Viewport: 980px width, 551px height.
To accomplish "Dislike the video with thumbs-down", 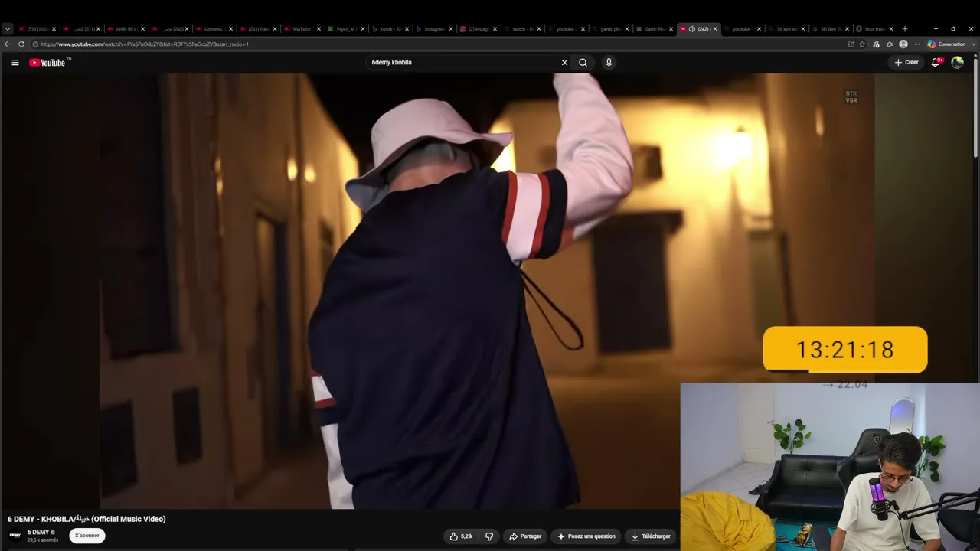I will (489, 536).
